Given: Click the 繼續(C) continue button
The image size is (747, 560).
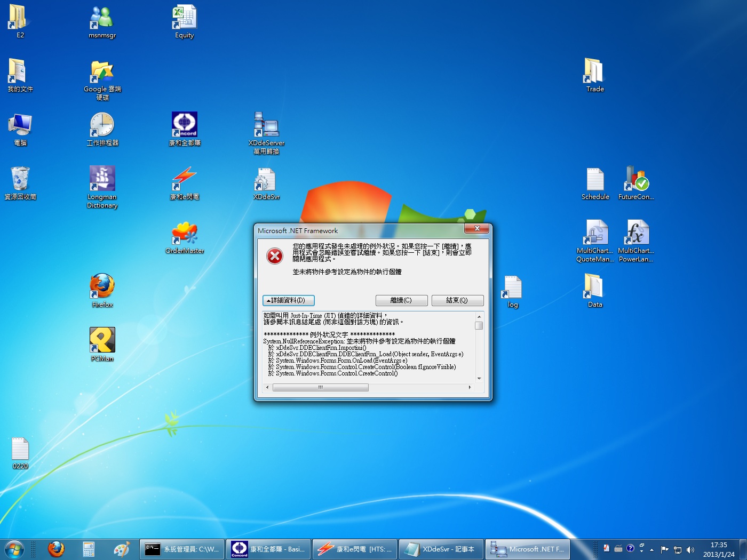Looking at the screenshot, I should coord(401,300).
